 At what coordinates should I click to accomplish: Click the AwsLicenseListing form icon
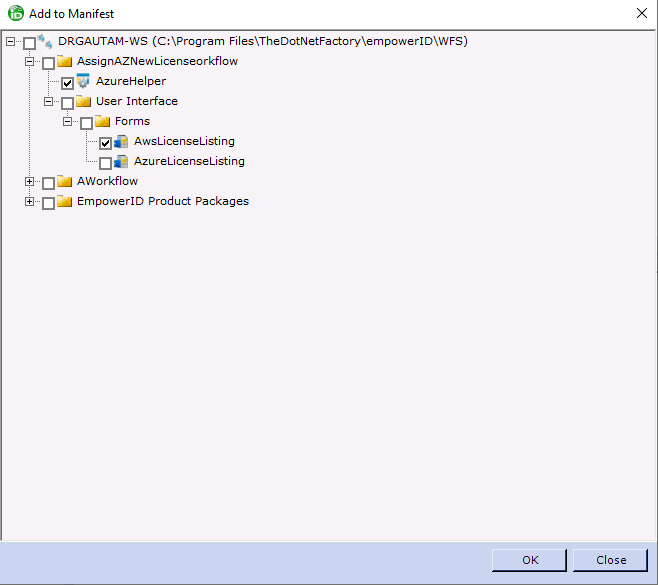coord(121,141)
